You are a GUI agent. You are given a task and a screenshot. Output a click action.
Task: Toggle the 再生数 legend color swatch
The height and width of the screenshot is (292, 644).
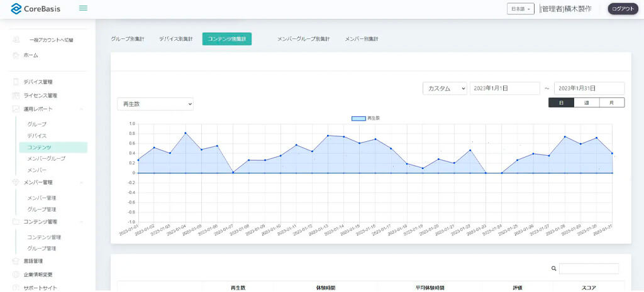pyautogui.click(x=358, y=118)
